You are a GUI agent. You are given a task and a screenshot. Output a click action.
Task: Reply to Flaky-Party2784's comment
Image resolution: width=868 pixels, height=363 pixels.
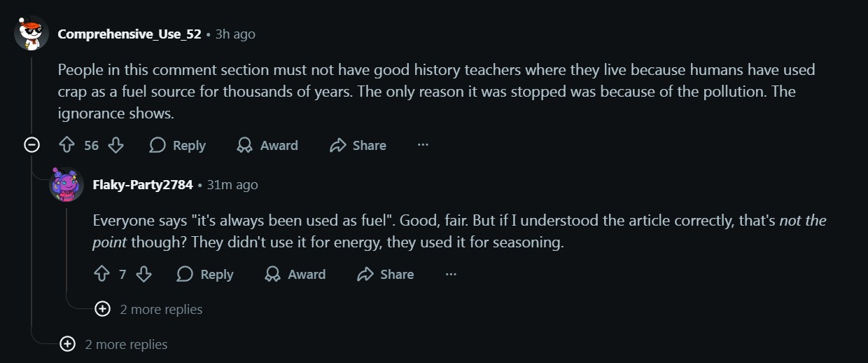205,274
